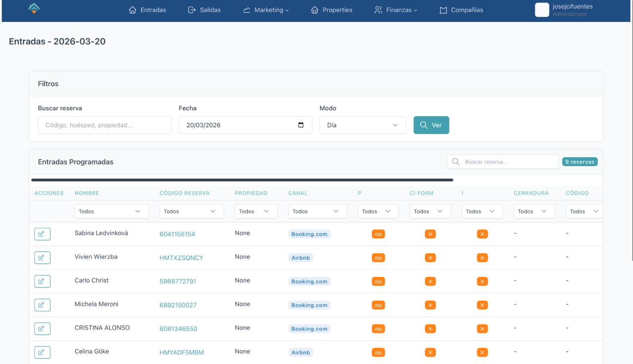Click the horizontal table scrollbar
This screenshot has height=364, width=633.
coord(242,180)
